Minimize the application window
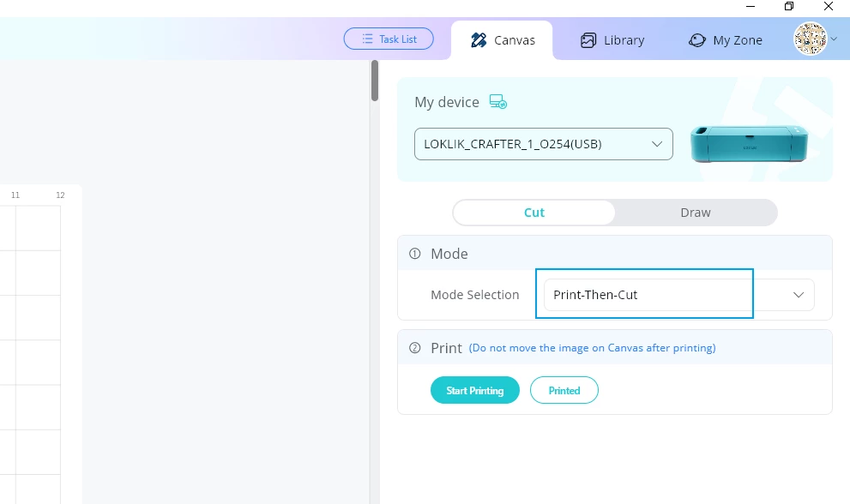Screen dimensions: 850x504 click(x=751, y=7)
